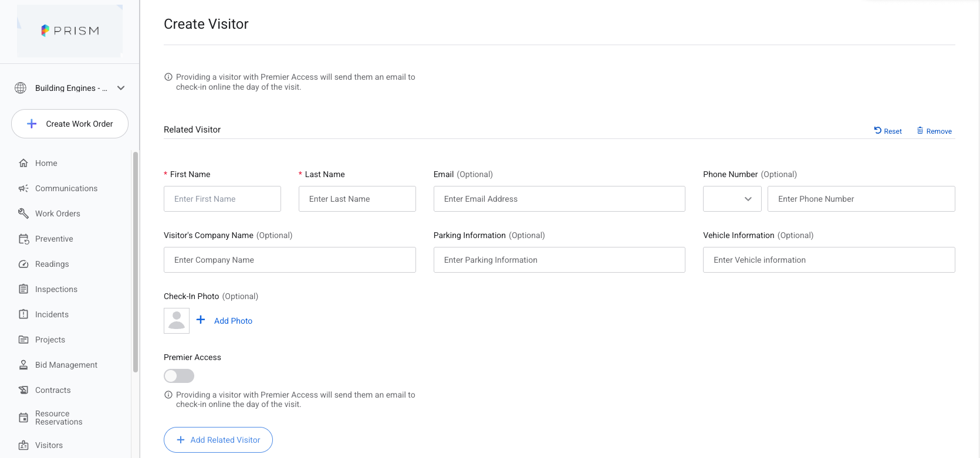
Task: Click the Contracts icon
Action: (x=23, y=390)
